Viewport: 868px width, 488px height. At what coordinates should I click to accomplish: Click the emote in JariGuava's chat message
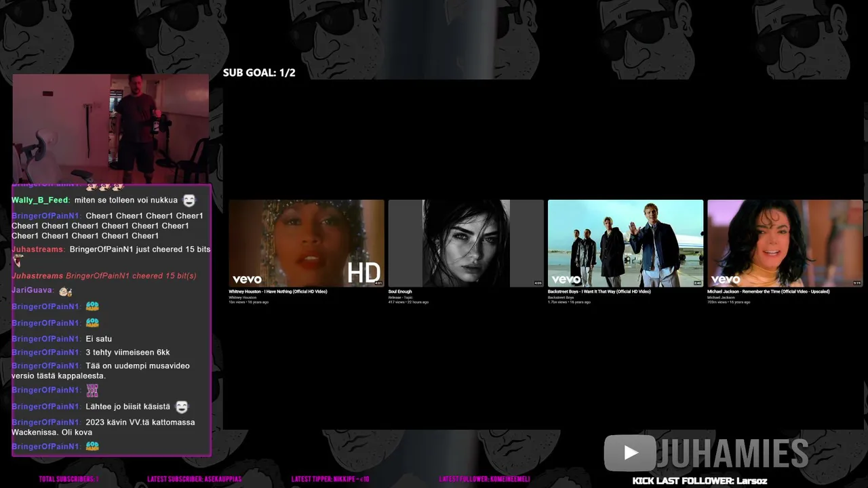coord(66,291)
